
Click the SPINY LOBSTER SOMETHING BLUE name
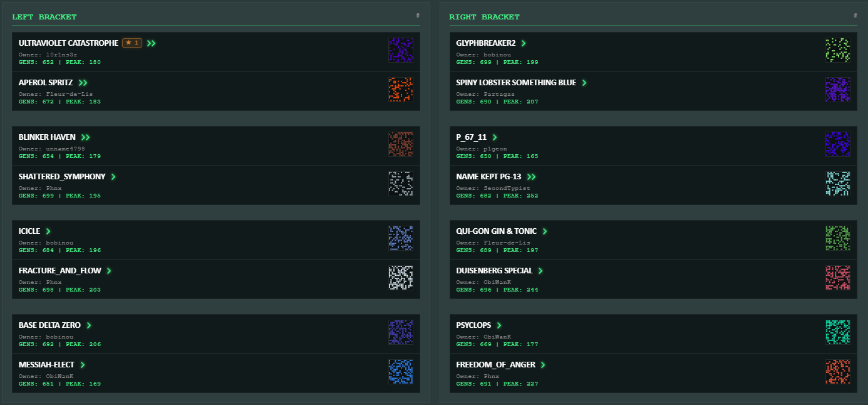coord(517,83)
